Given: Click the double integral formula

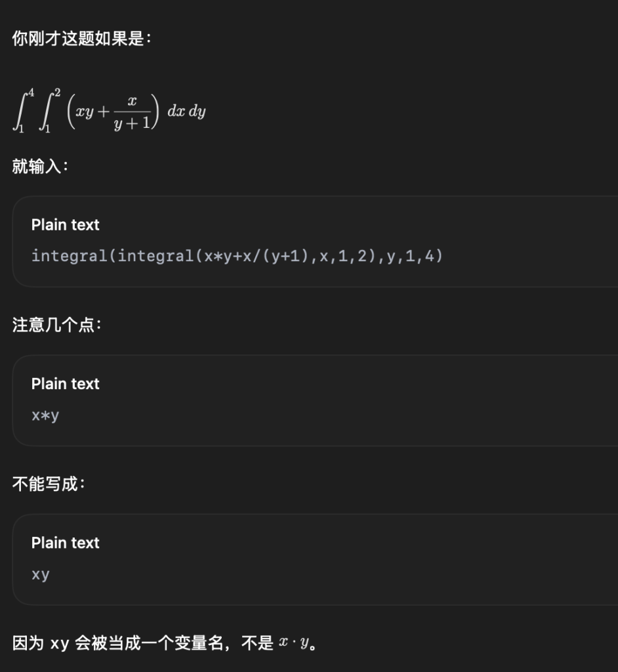Looking at the screenshot, I should (110, 111).
